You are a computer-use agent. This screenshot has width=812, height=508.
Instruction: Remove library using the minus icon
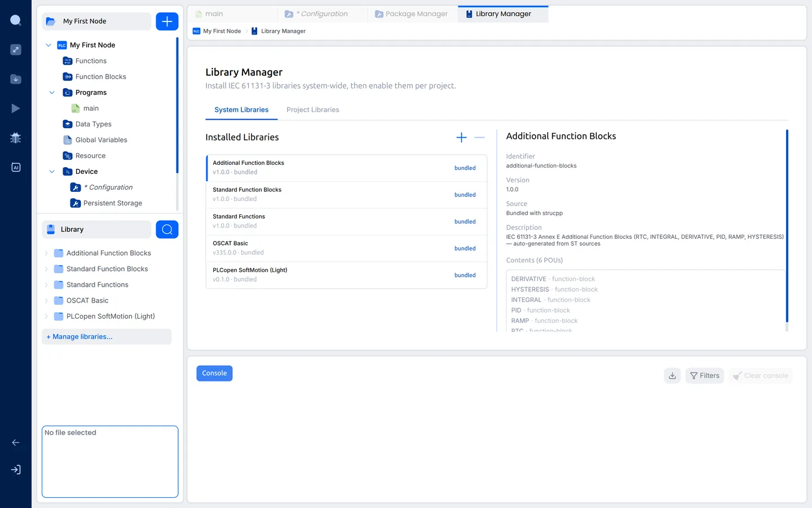(480, 137)
